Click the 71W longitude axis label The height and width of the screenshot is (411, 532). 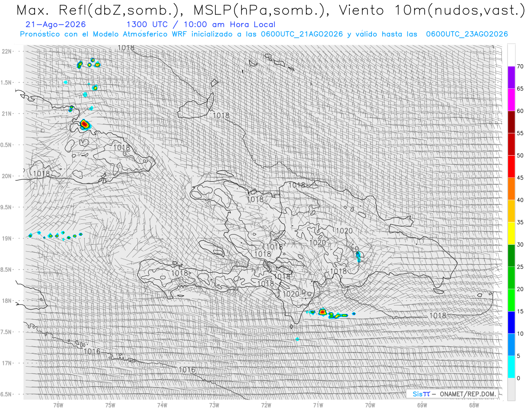pyautogui.click(x=318, y=405)
